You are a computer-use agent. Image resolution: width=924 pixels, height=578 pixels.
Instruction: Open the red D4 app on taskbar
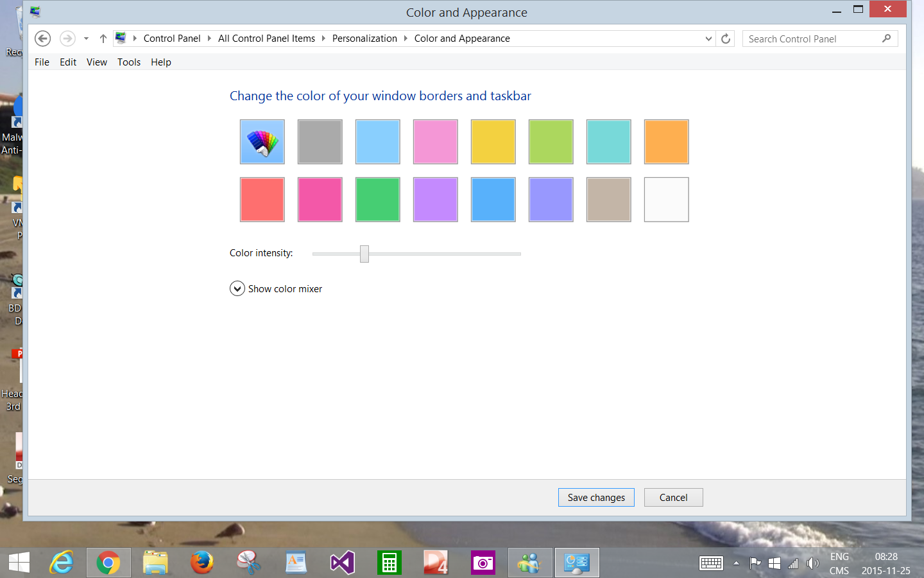(436, 563)
